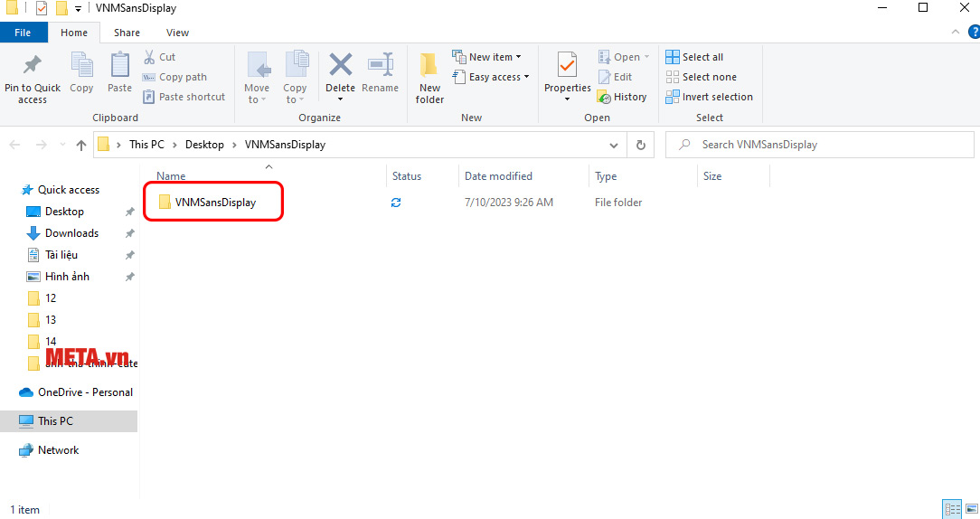Open Network in the sidebar

coord(49,450)
